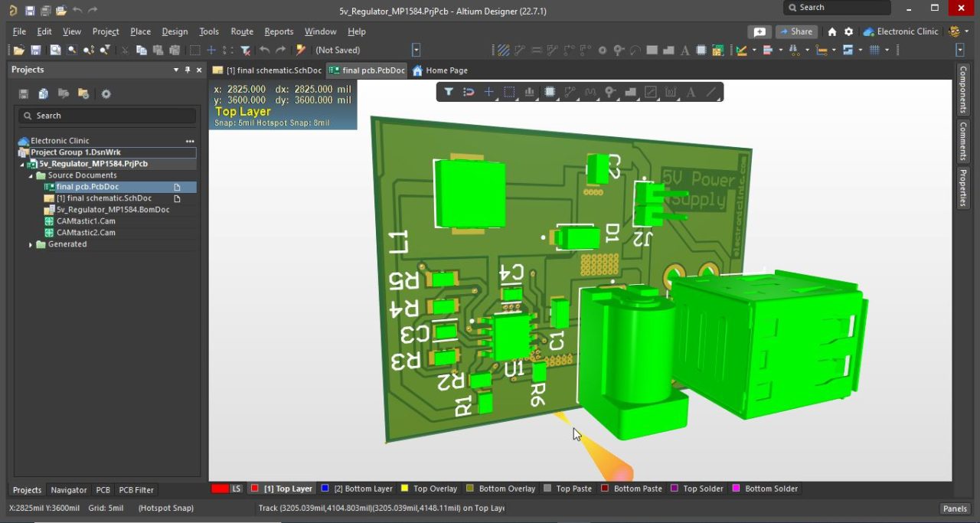The width and height of the screenshot is (980, 523).
Task: Close the Projects panel
Action: coord(199,70)
